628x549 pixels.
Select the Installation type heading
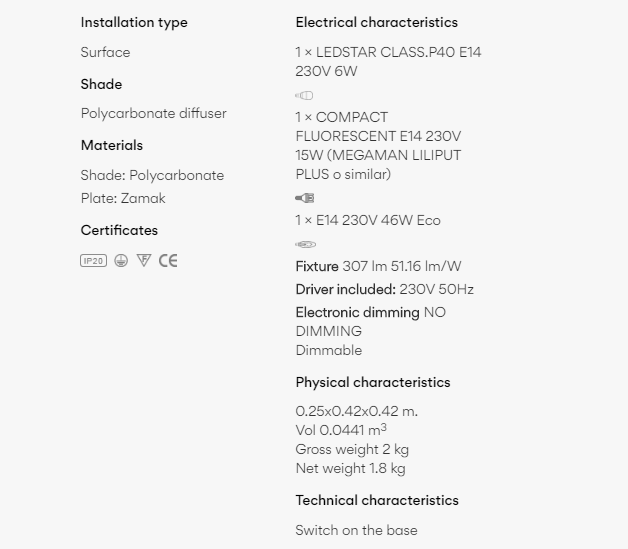134,22
